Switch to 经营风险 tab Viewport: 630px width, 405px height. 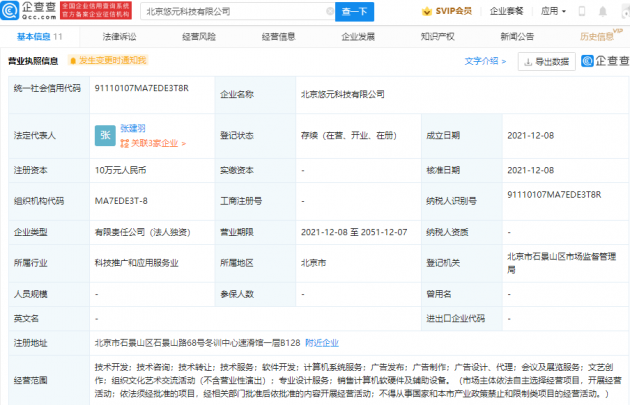click(x=199, y=37)
